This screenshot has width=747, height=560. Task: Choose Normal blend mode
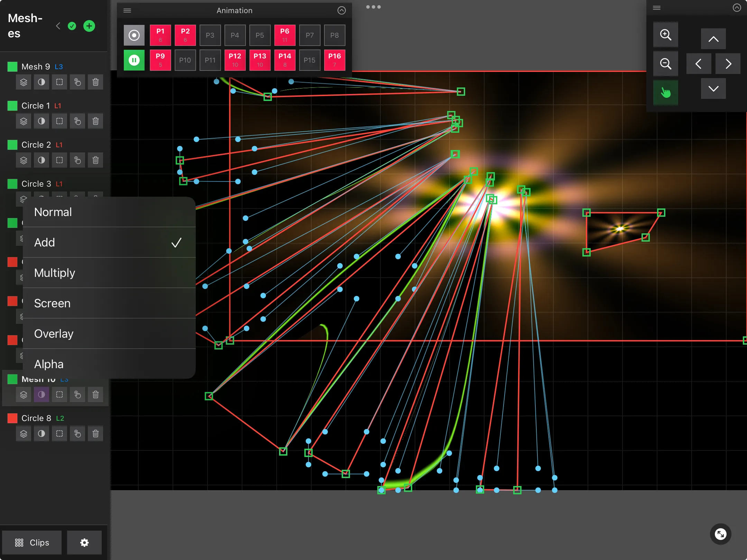109,212
